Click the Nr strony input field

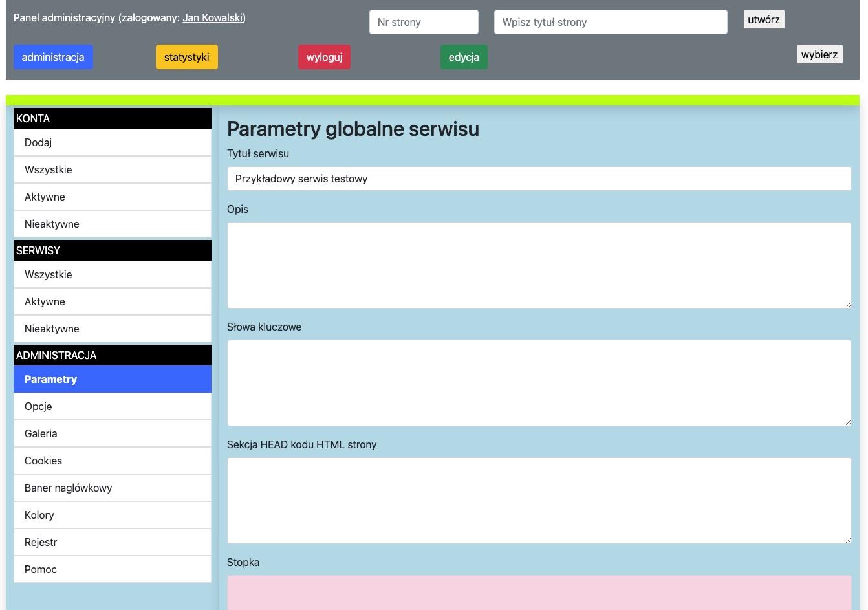point(423,22)
